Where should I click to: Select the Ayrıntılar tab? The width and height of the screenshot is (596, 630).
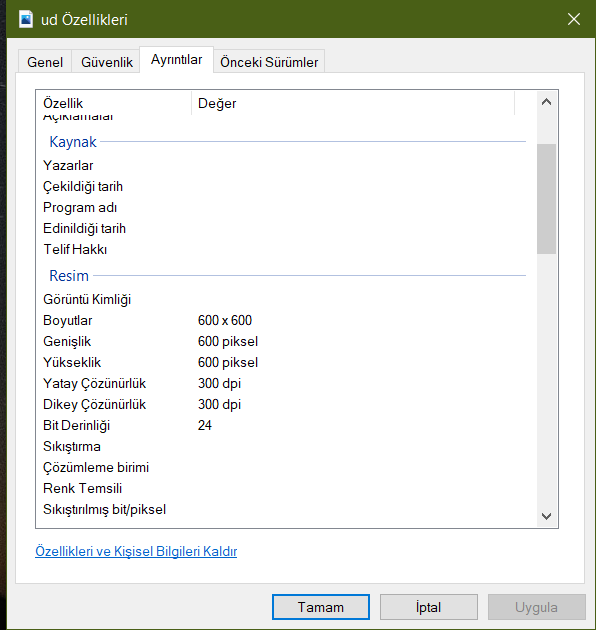tap(176, 59)
